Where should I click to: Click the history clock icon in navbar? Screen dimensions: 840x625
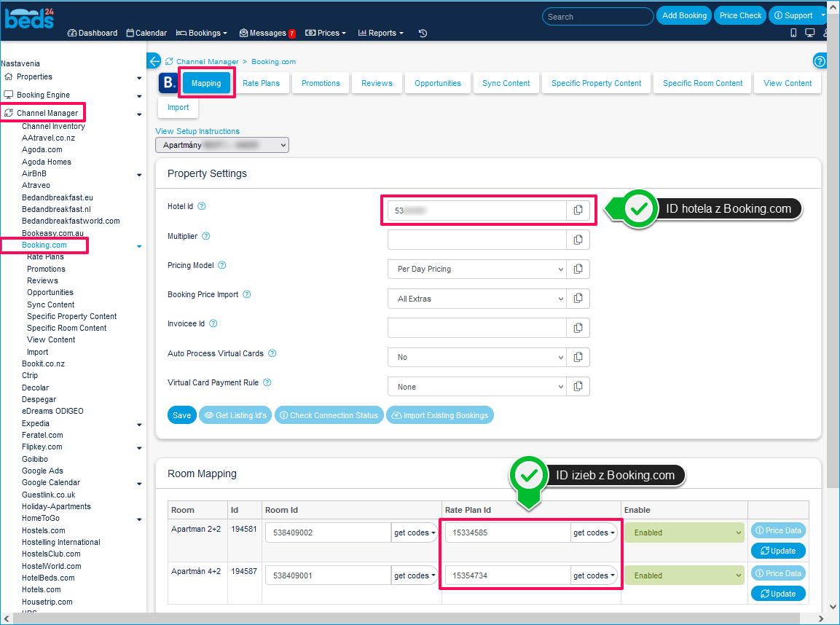pos(423,33)
